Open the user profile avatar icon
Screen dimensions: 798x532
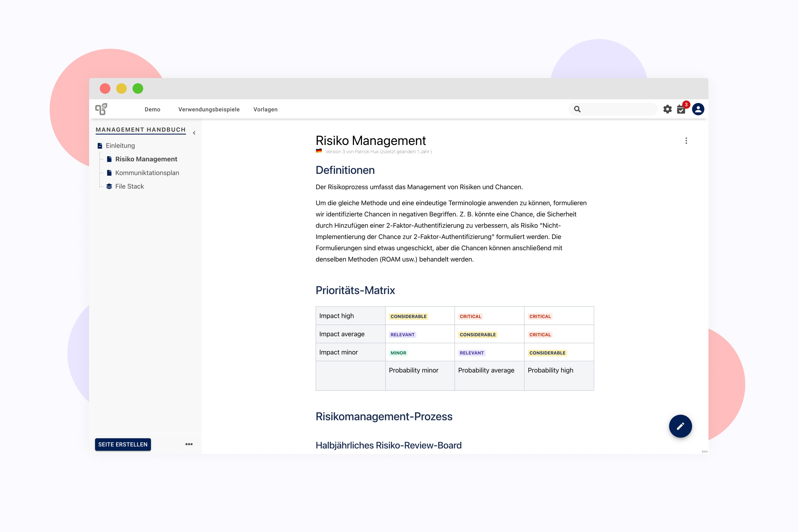pyautogui.click(x=698, y=109)
